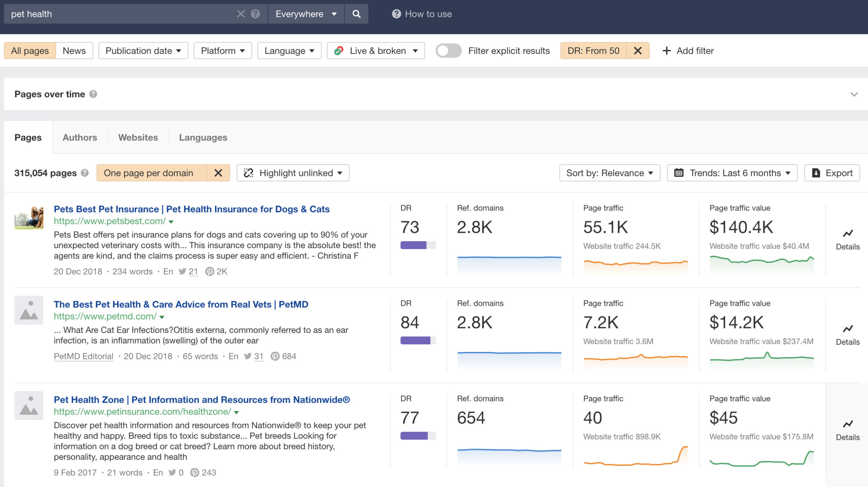The width and height of the screenshot is (868, 487).
Task: Click the Highlight unlinked broken-chain icon
Action: [x=249, y=173]
